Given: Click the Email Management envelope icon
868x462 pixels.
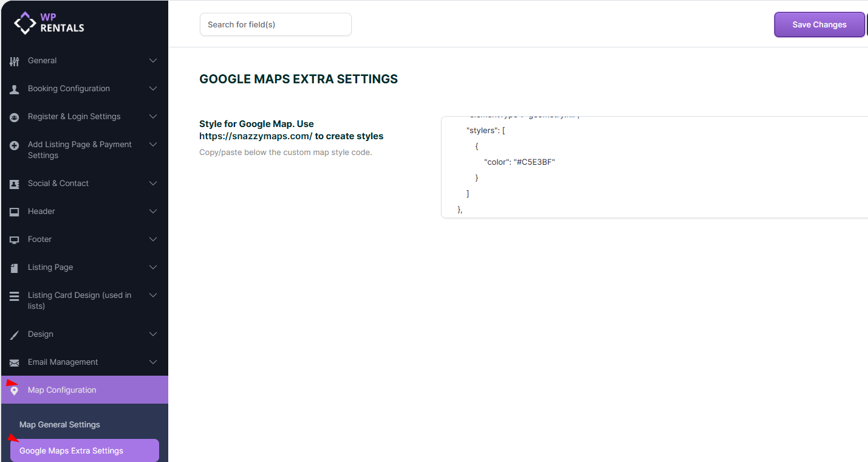Looking at the screenshot, I should point(15,362).
